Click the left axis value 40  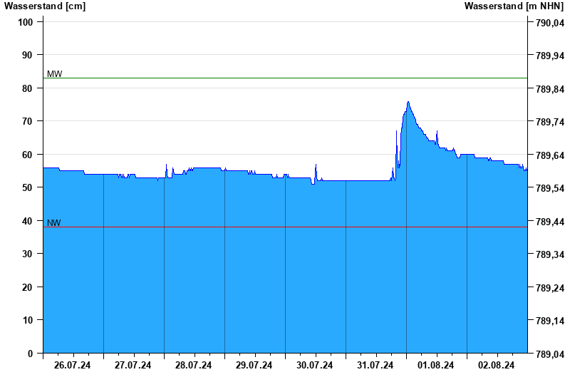click(x=28, y=221)
